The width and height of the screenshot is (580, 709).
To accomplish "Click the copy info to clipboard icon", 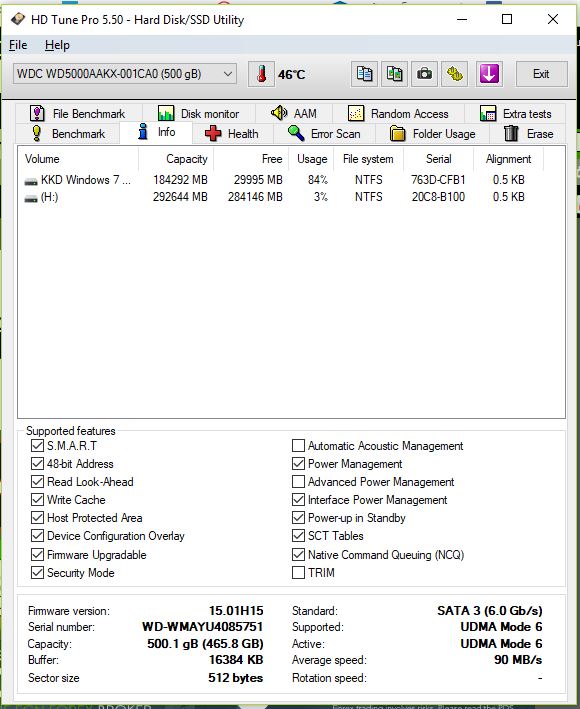I will click(364, 74).
